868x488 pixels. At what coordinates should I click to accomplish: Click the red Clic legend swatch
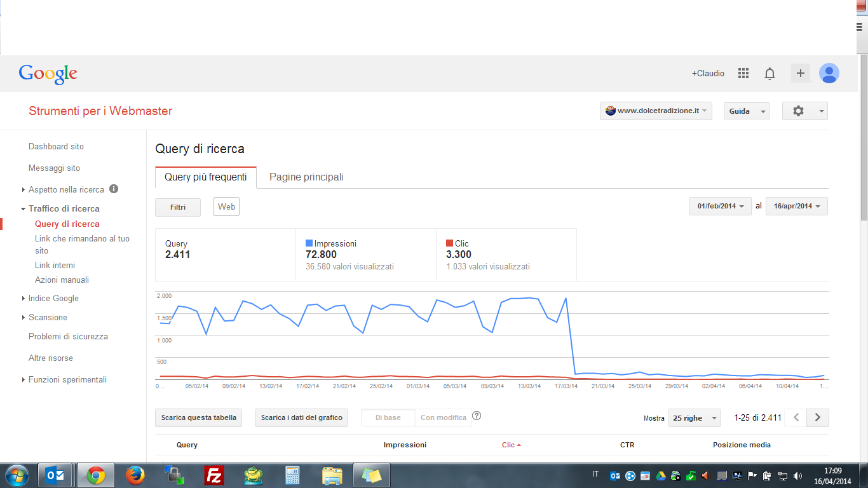tap(449, 243)
